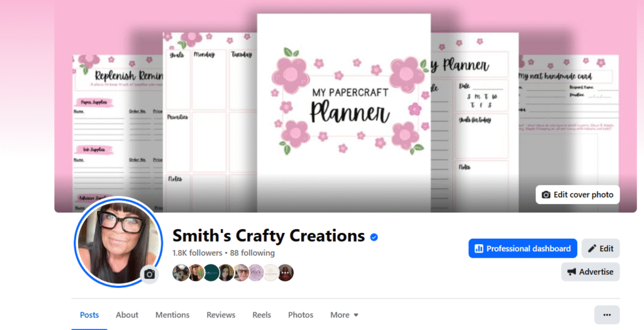Screen dimensions: 644x330
Task: Expand the More dropdown
Action: (x=344, y=315)
